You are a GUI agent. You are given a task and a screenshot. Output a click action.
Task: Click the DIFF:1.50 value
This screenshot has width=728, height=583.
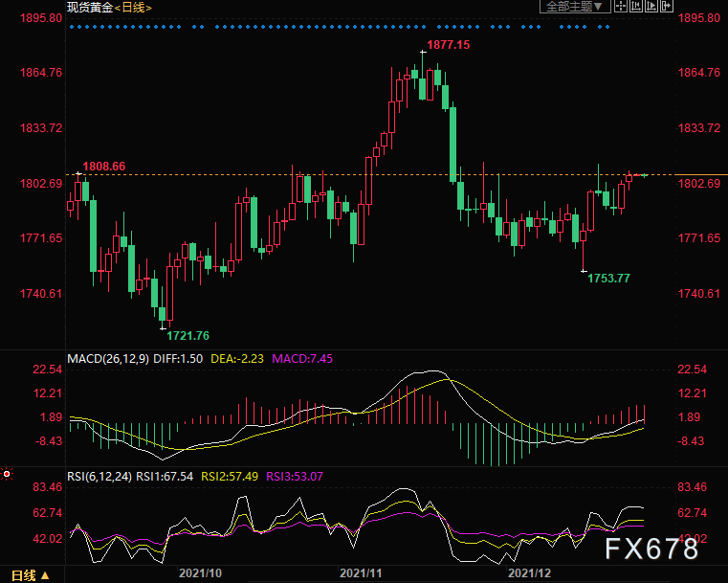tap(178, 359)
